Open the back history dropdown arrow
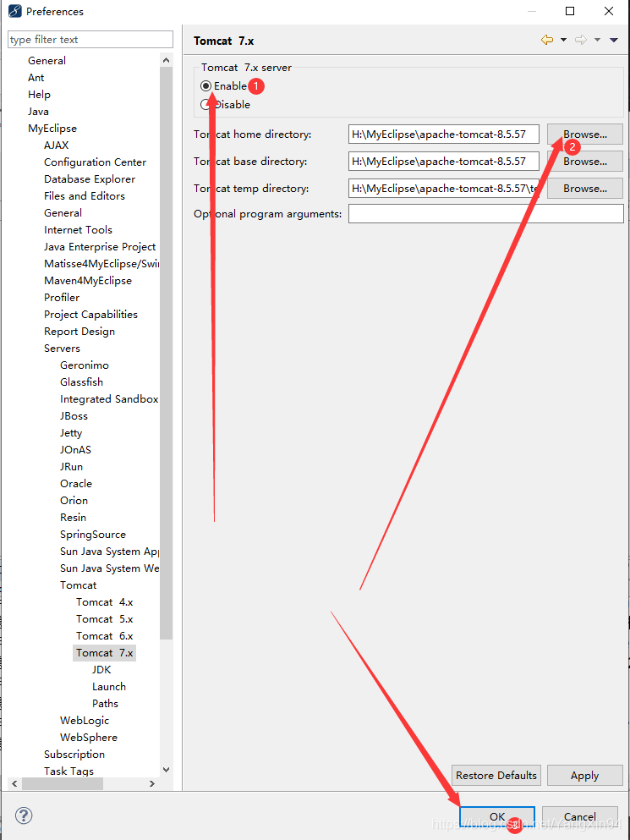630x840 pixels. click(563, 40)
